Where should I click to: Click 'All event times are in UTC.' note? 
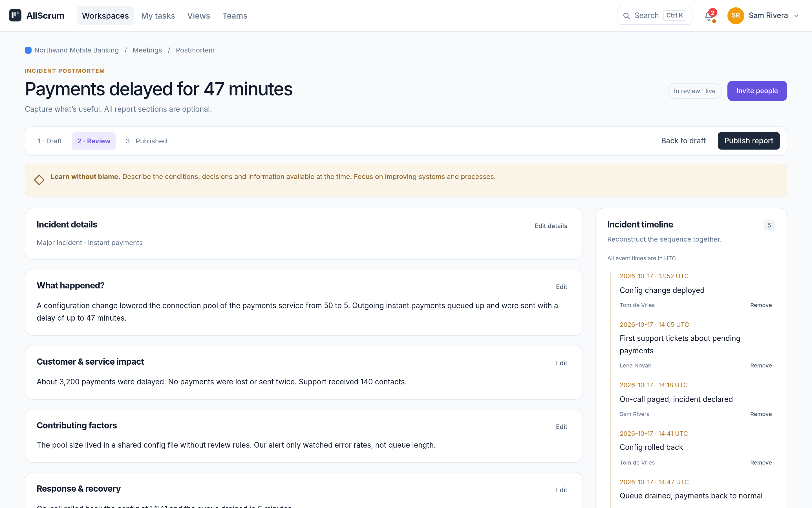click(x=642, y=258)
